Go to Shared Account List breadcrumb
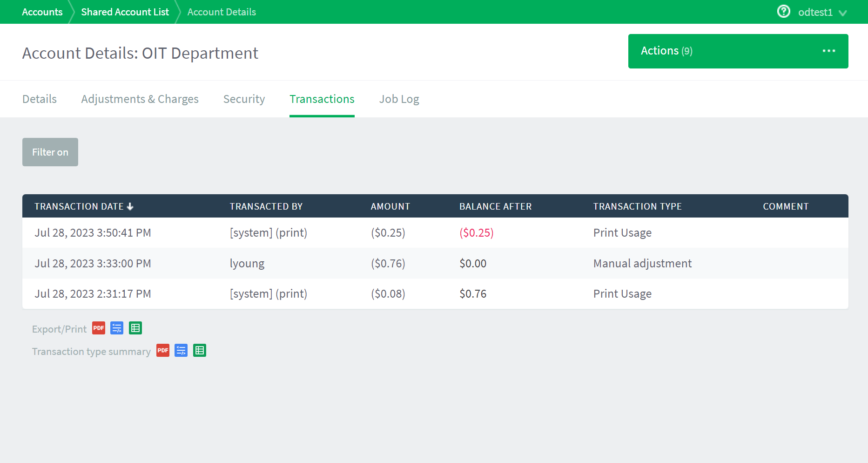 pyautogui.click(x=125, y=12)
